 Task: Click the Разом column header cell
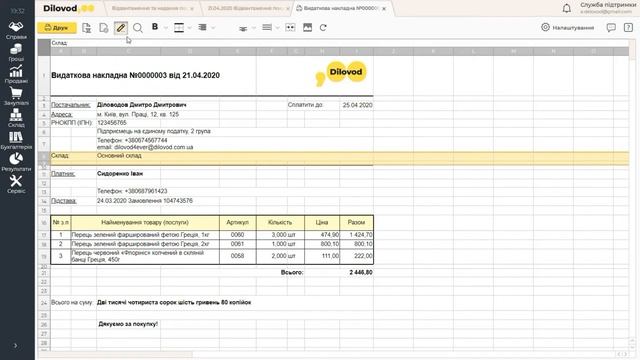click(x=356, y=222)
